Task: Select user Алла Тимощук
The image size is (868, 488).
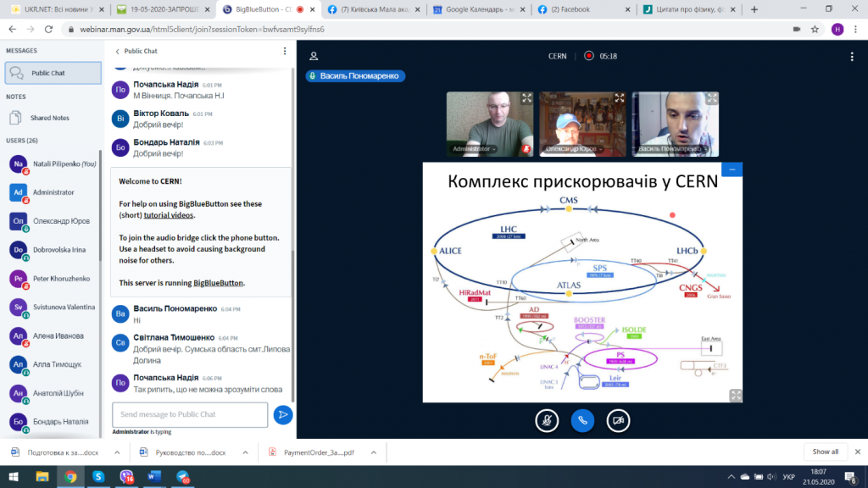Action: coord(53,364)
